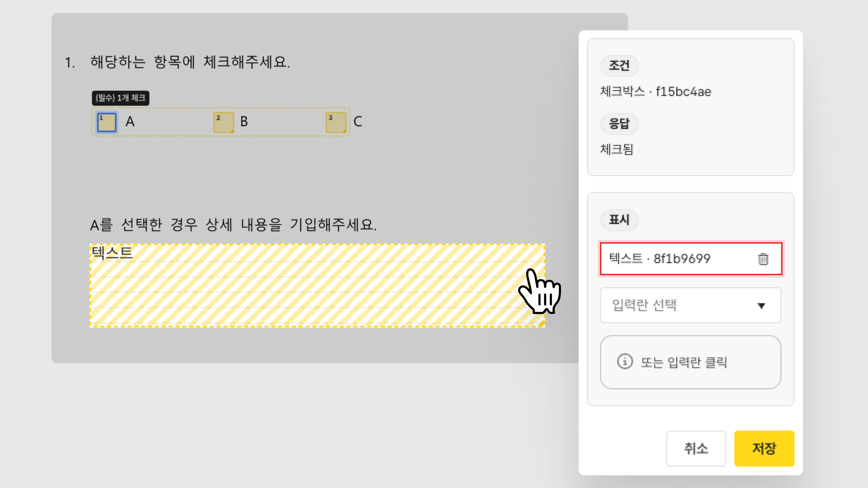Click the 취소 button
The height and width of the screenshot is (488, 868).
(696, 448)
